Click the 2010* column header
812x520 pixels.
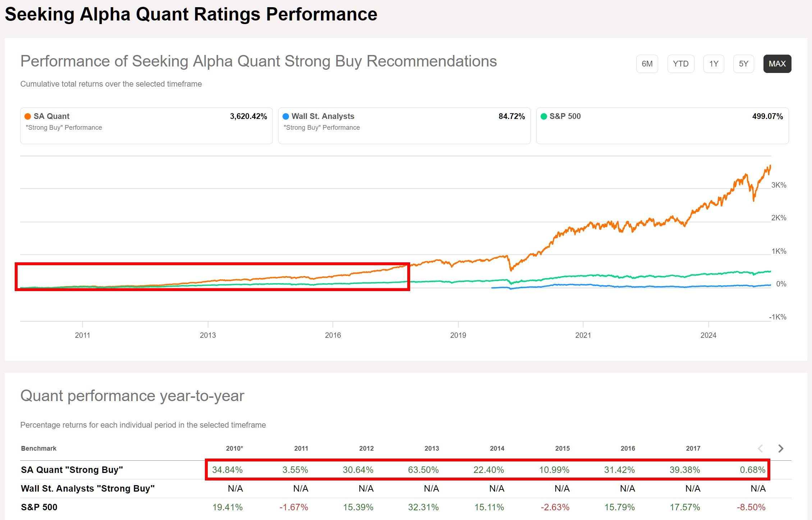coord(234,448)
